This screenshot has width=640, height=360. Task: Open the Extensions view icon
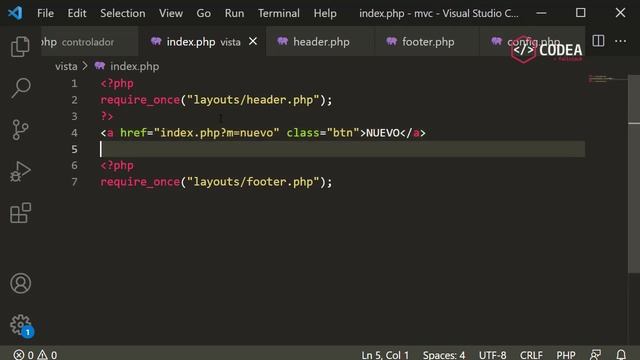point(20,213)
